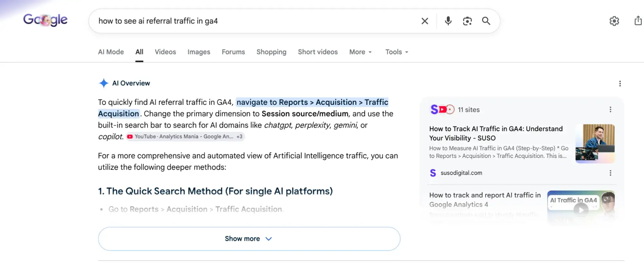Open 'How to Track AI Traffic in GA4' SUSO link
This screenshot has height=274, width=644.
point(496,133)
